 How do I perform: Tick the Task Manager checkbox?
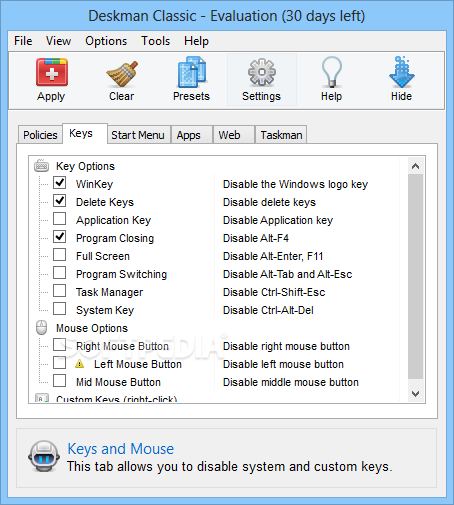60,291
